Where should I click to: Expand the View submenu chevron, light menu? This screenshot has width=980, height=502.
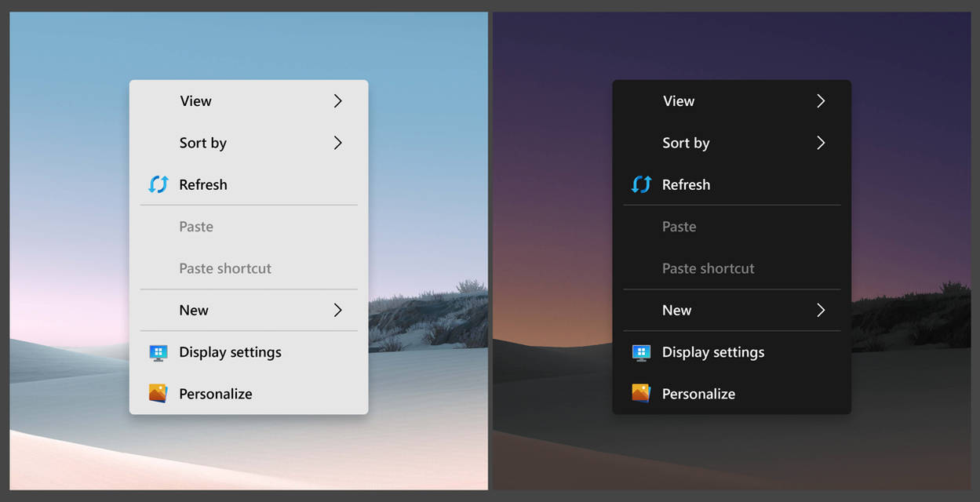(337, 100)
